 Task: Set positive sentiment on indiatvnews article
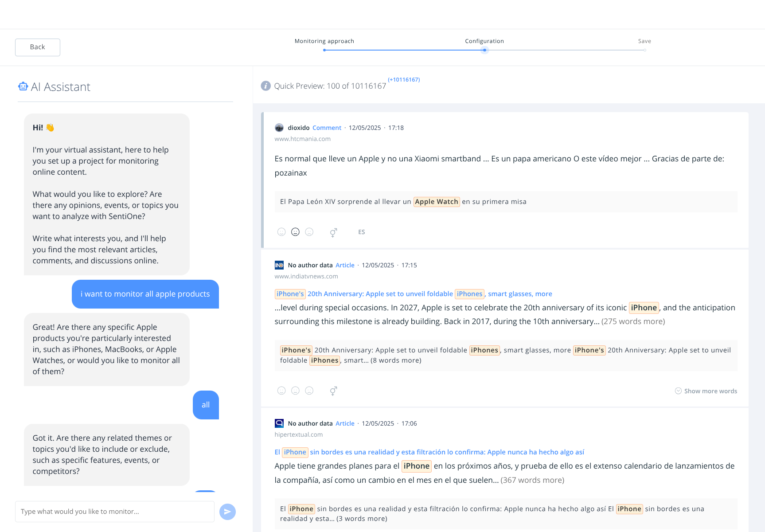click(x=281, y=391)
